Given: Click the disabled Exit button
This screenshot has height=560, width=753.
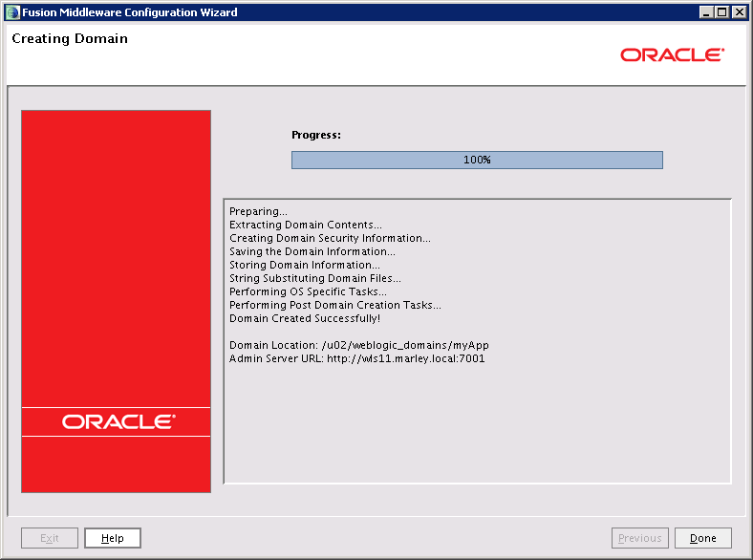Looking at the screenshot, I should click(x=50, y=538).
